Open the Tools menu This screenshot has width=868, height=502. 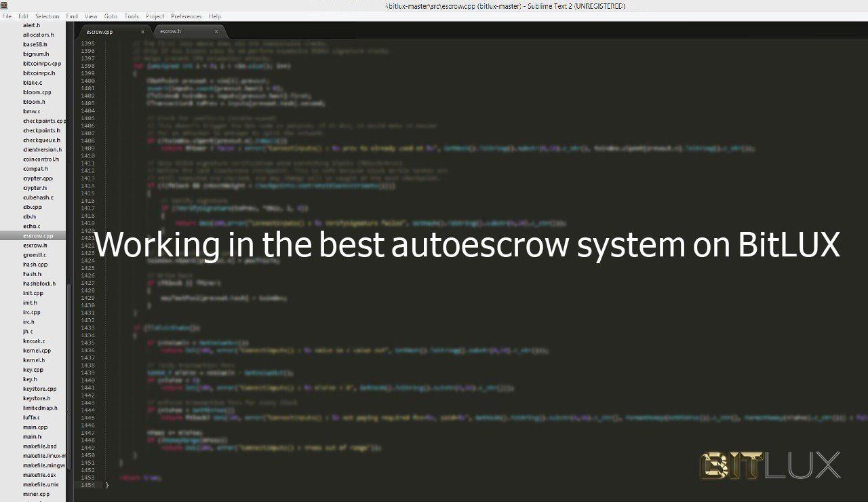[132, 16]
